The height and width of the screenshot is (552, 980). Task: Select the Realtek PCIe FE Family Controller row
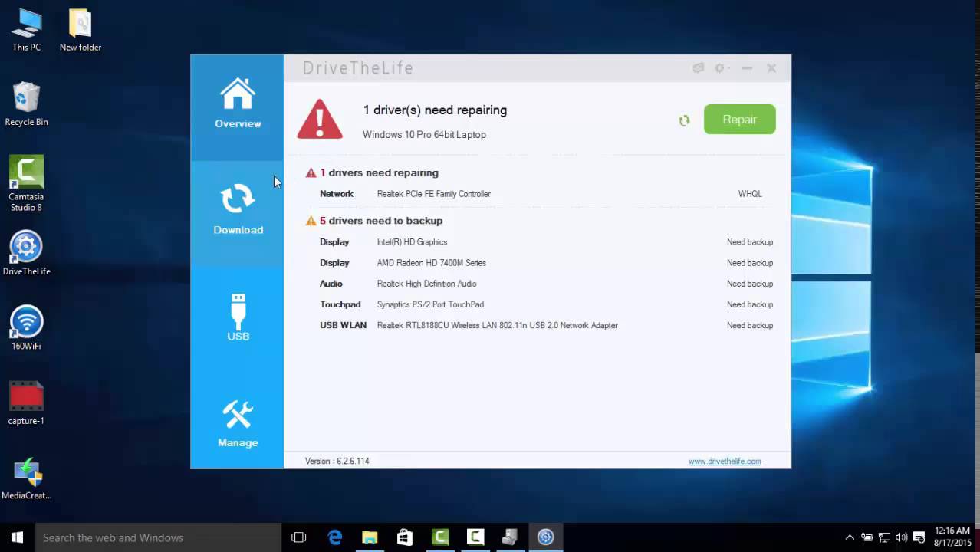coord(541,194)
